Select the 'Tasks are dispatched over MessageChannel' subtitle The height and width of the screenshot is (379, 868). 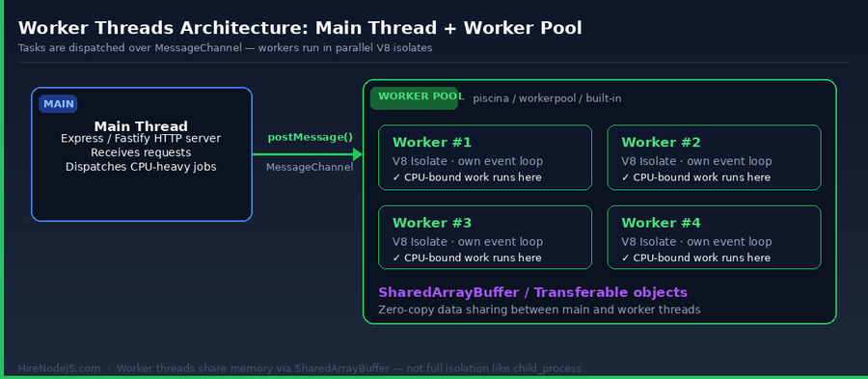pyautogui.click(x=226, y=48)
